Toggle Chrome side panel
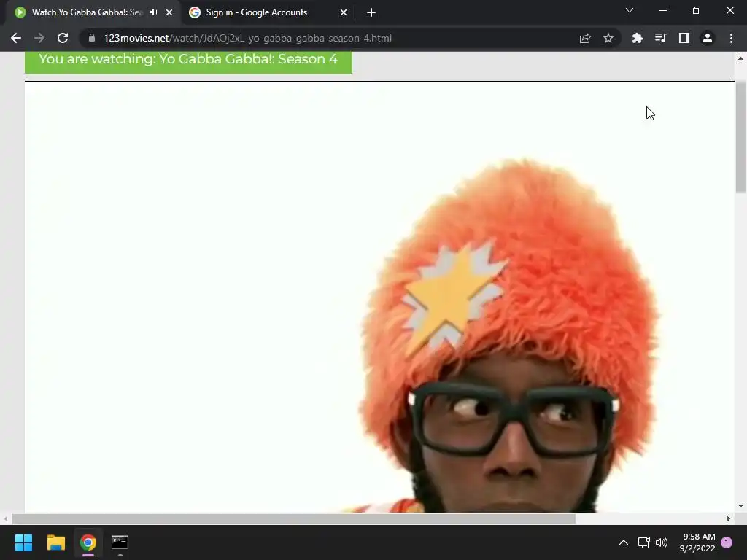This screenshot has height=560, width=747. coord(684,38)
